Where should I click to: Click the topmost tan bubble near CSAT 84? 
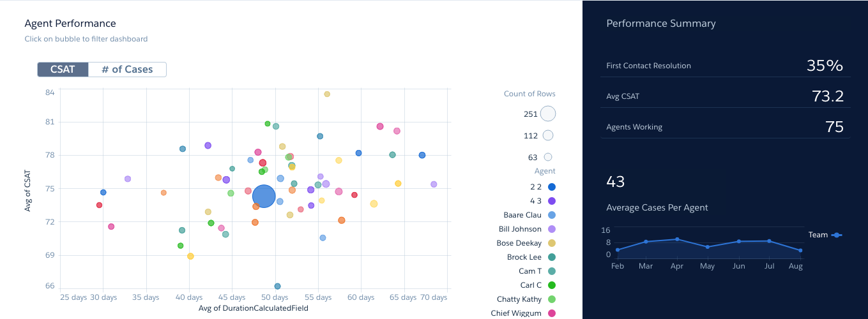[327, 94]
